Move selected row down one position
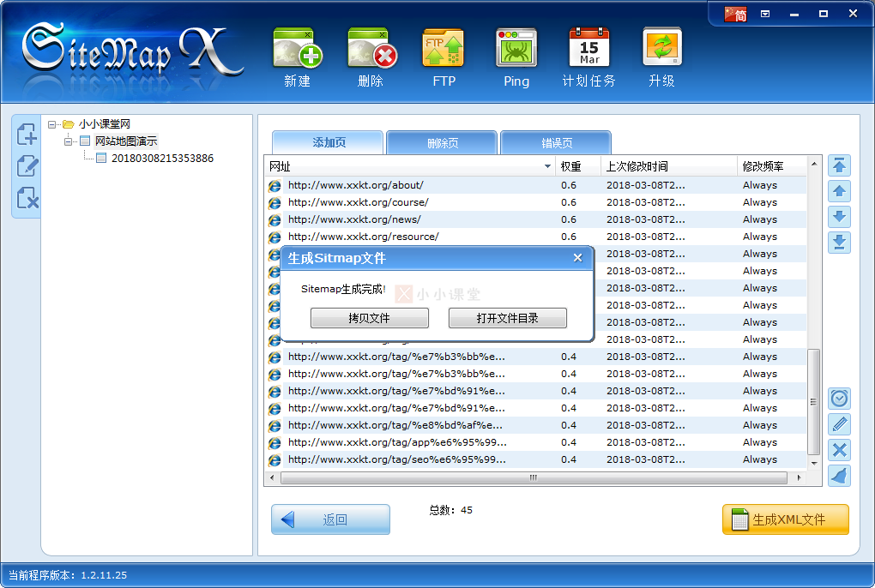 (x=839, y=217)
